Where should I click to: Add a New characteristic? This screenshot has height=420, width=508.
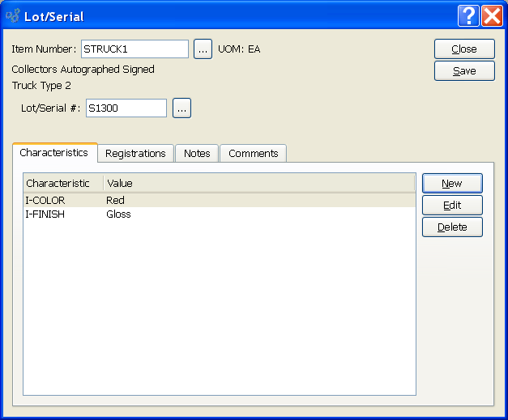pyautogui.click(x=452, y=184)
